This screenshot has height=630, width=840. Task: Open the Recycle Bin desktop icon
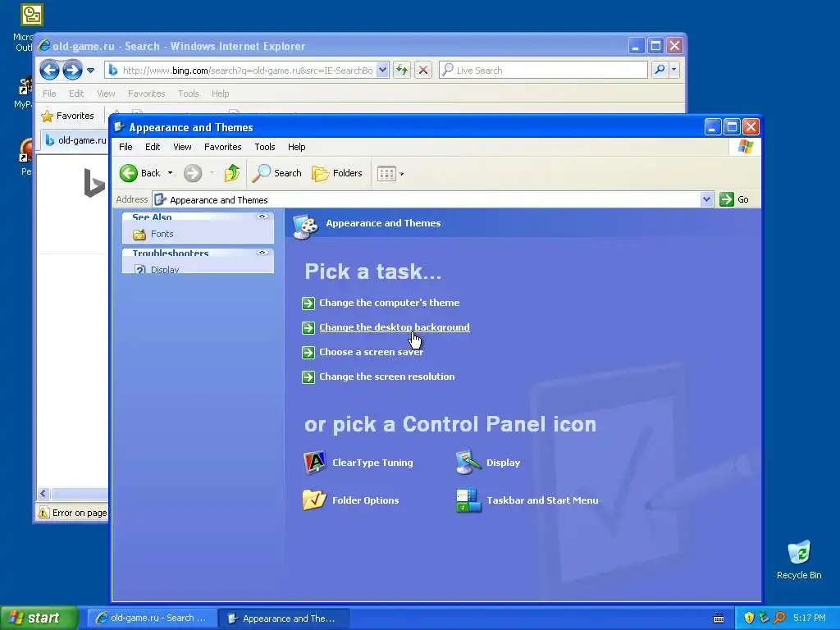(799, 559)
